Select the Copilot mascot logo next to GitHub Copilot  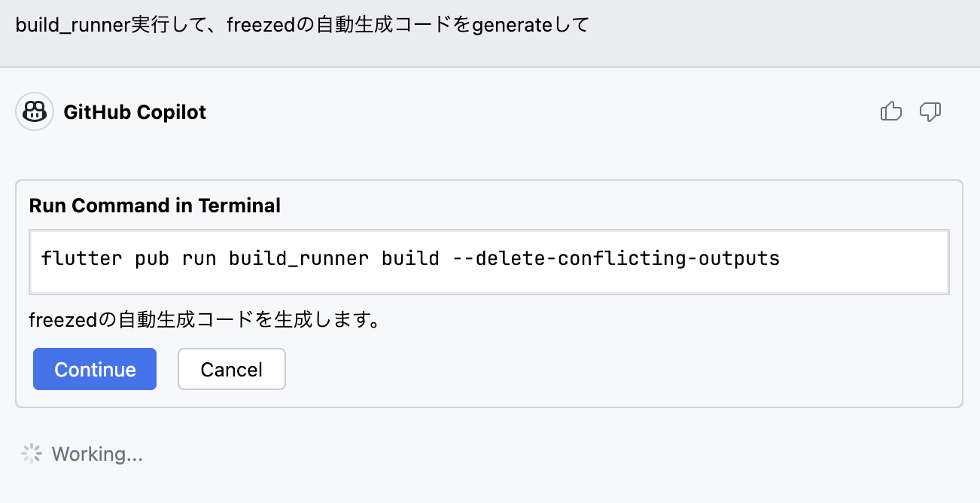[35, 111]
